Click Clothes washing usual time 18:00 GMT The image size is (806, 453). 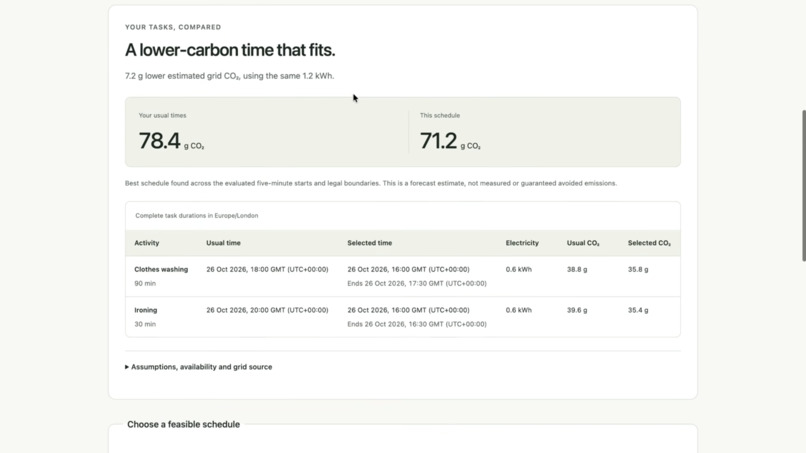pyautogui.click(x=267, y=269)
